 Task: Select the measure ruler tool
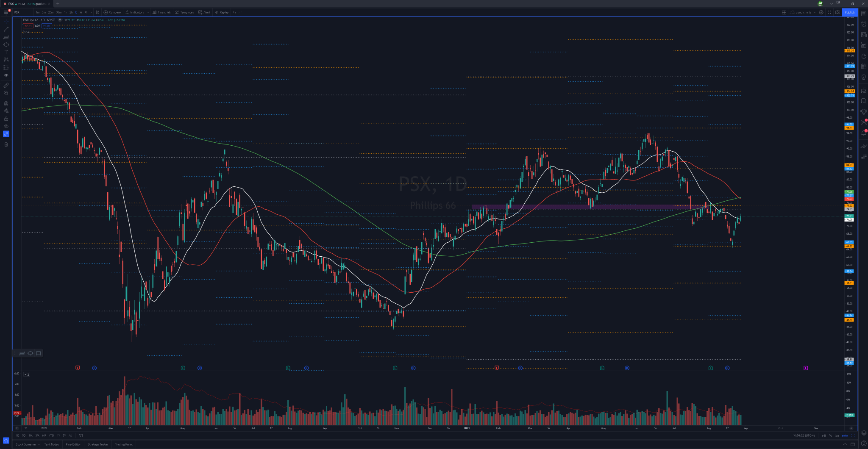point(6,86)
